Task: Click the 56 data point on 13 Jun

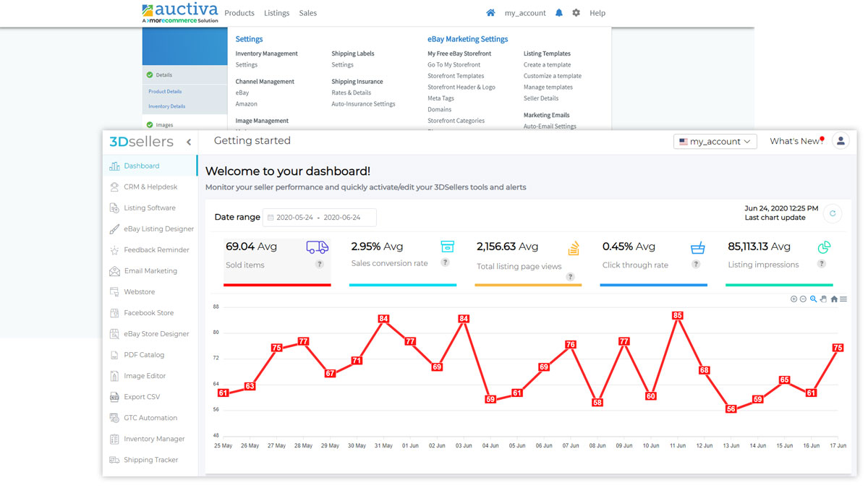Action: click(x=731, y=408)
